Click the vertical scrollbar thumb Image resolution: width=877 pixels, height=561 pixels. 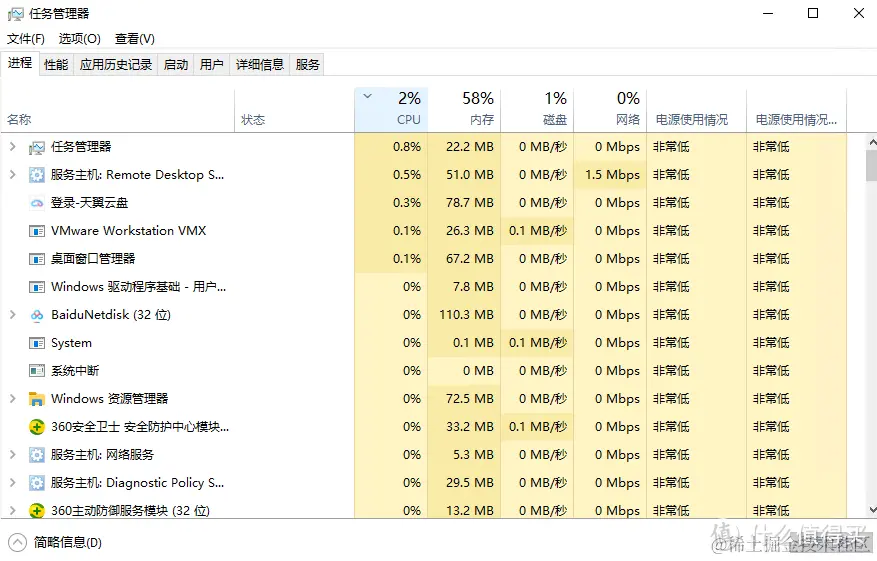click(x=871, y=166)
